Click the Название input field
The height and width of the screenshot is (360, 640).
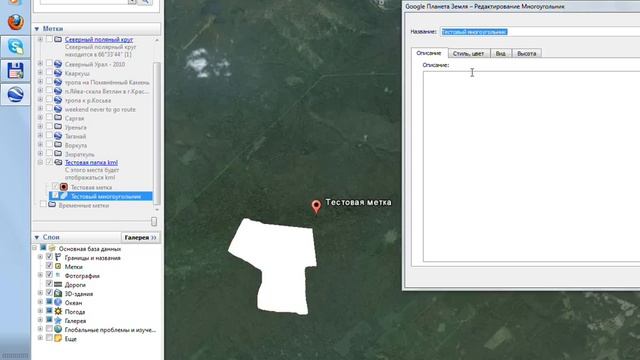tap(540, 32)
